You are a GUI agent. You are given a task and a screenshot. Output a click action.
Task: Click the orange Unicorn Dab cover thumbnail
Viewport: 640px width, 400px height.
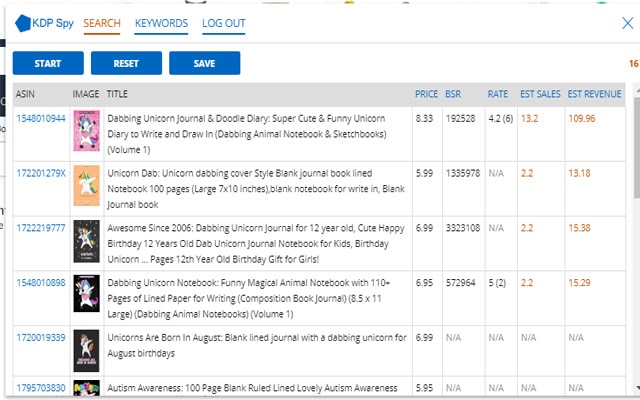[87, 185]
